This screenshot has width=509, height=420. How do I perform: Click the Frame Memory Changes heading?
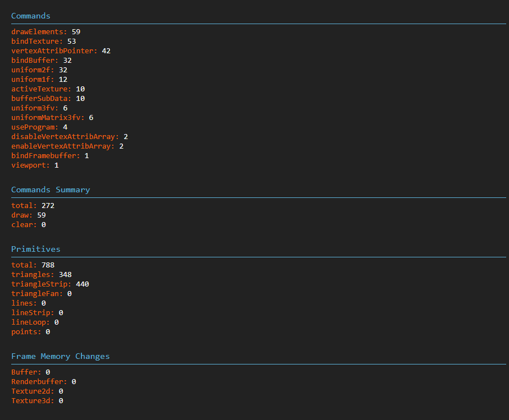point(61,356)
